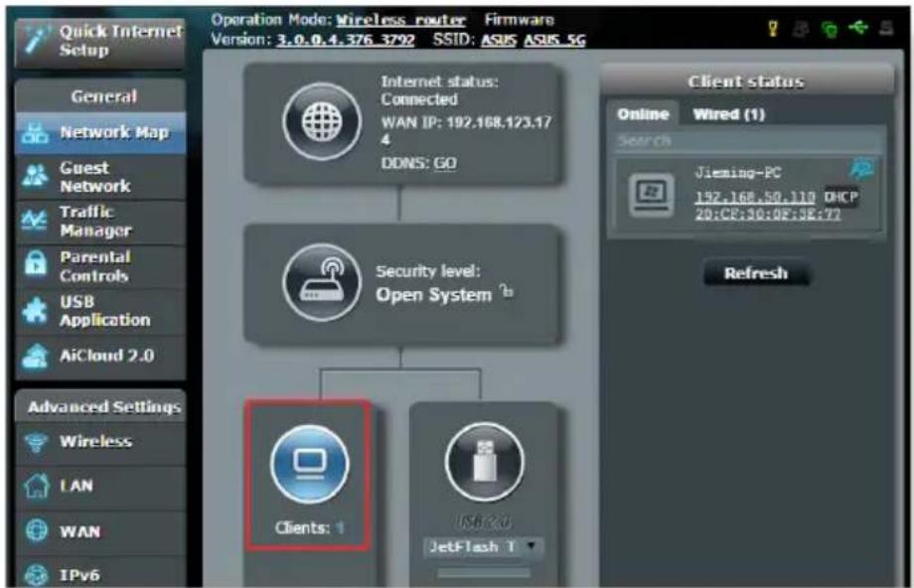The width and height of the screenshot is (914, 588).
Task: Switch to the Online clients tab
Action: [x=643, y=114]
